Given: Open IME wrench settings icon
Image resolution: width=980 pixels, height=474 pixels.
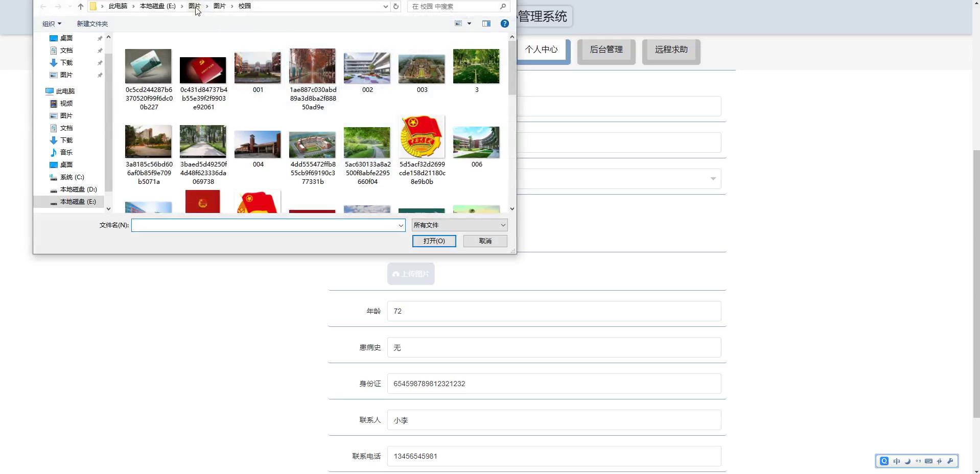Looking at the screenshot, I should click(950, 461).
